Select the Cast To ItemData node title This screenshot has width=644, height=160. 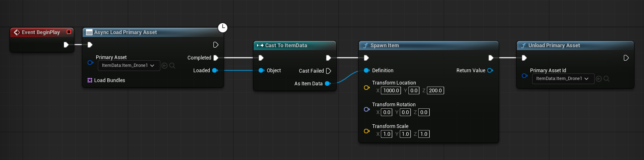pos(286,46)
